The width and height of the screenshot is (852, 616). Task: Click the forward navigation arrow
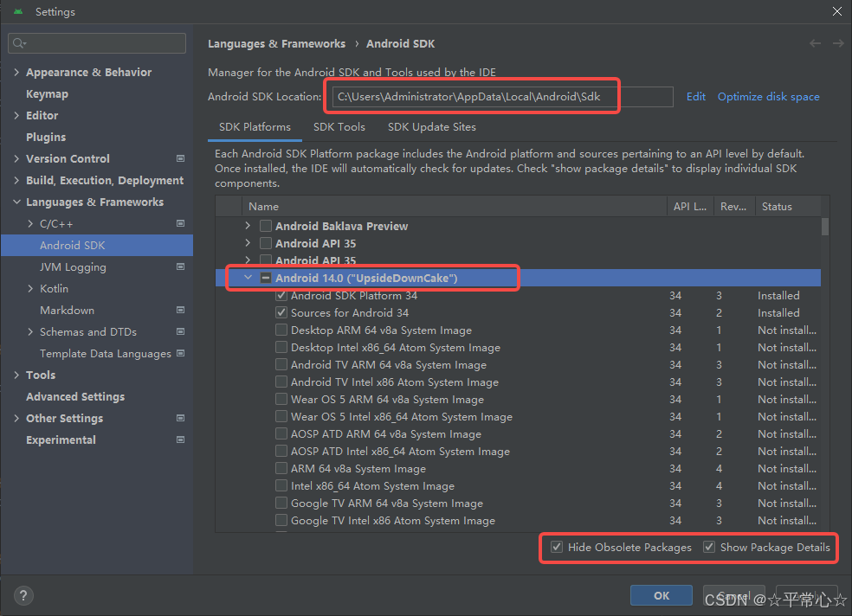(837, 42)
